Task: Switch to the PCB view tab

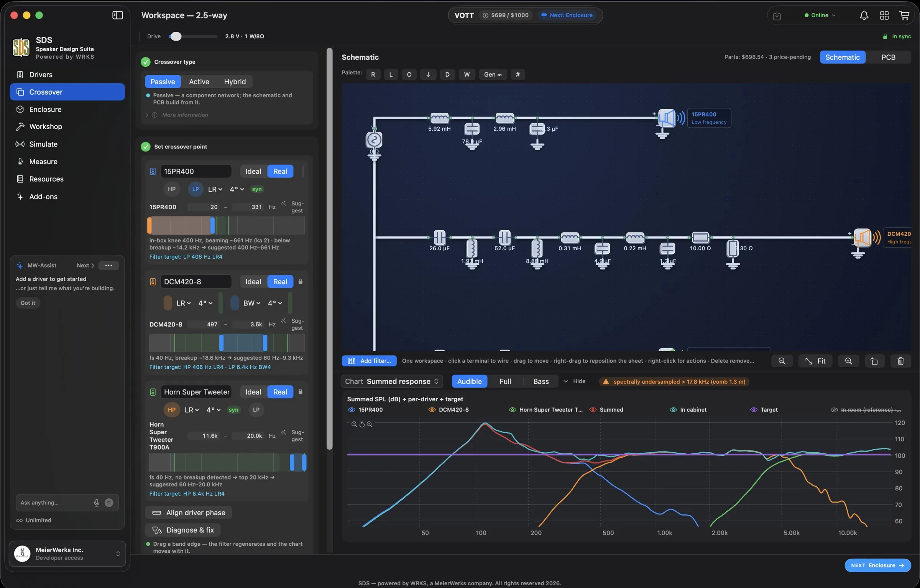Action: tap(888, 57)
